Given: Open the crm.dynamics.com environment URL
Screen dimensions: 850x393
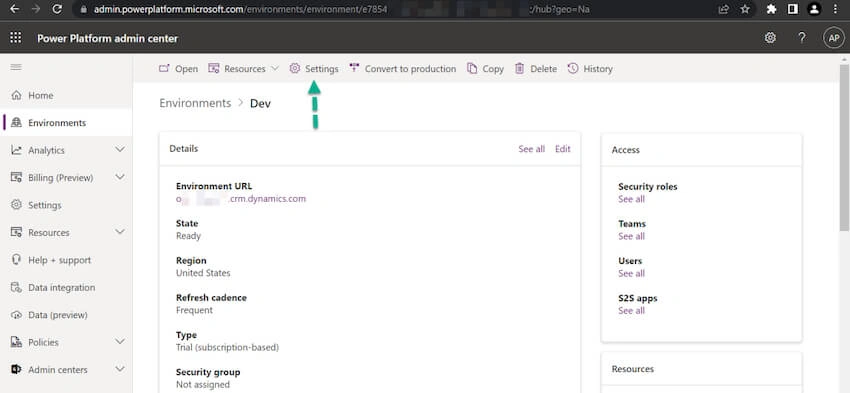Looking at the screenshot, I should click(x=241, y=199).
